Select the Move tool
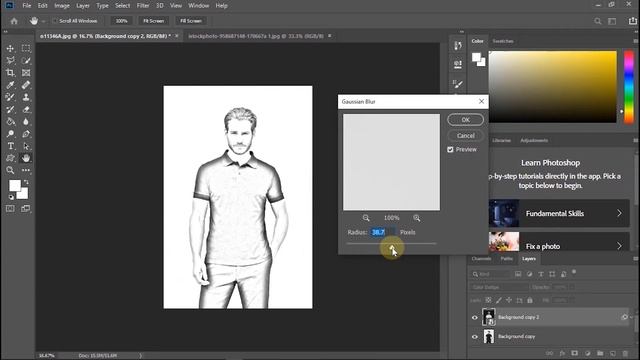Screen dimensions: 640x360 coord(10,48)
